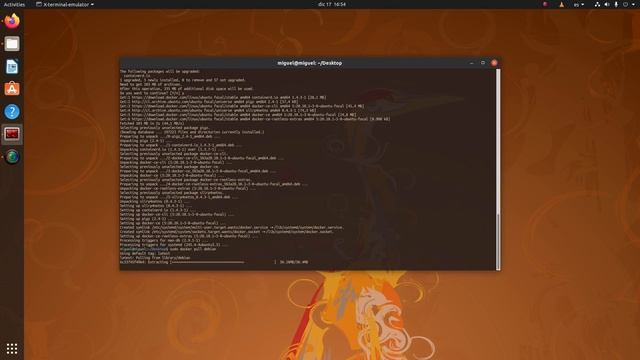Image resolution: width=640 pixels, height=360 pixels.
Task: Click the terminal vertical scrollbar thumb
Action: tap(498, 241)
